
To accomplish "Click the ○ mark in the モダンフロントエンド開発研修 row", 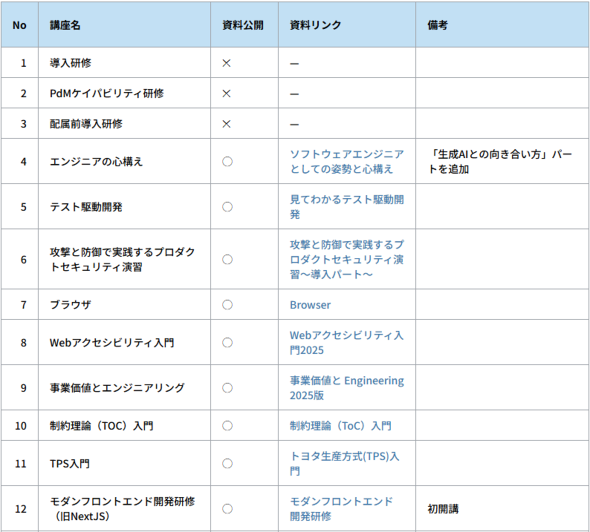I will tap(227, 509).
